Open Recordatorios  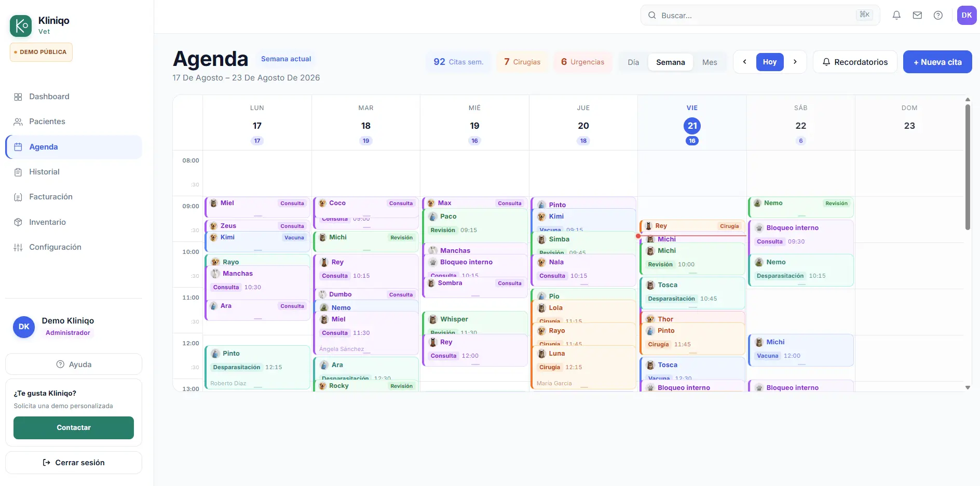[855, 62]
